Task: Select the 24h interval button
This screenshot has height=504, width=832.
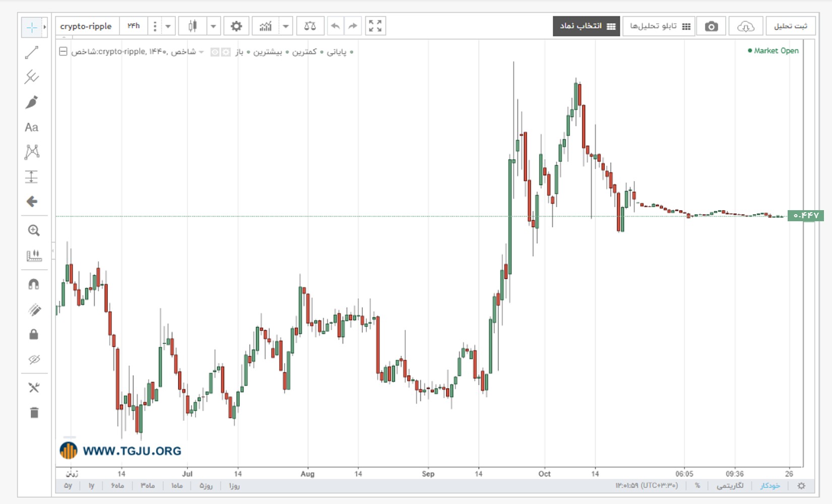Action: click(x=134, y=26)
